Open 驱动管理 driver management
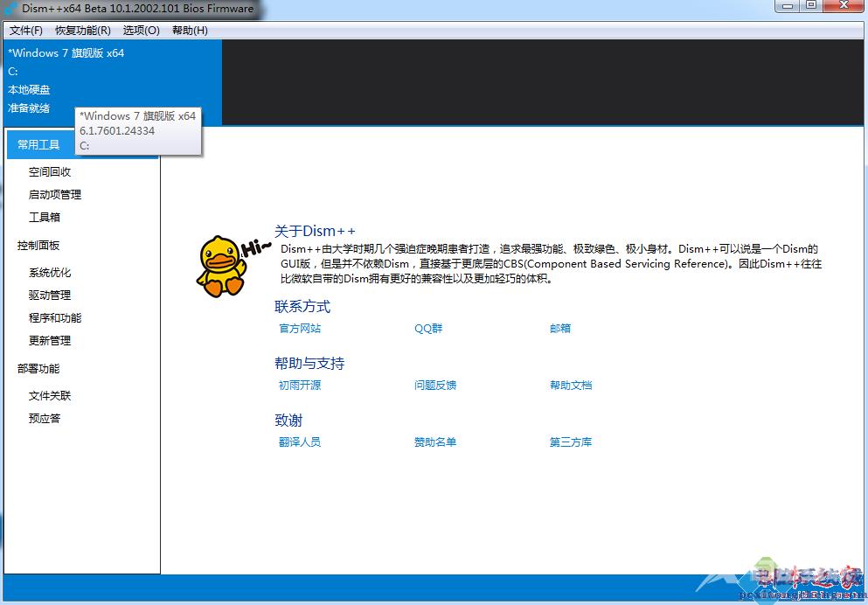 pyautogui.click(x=49, y=295)
